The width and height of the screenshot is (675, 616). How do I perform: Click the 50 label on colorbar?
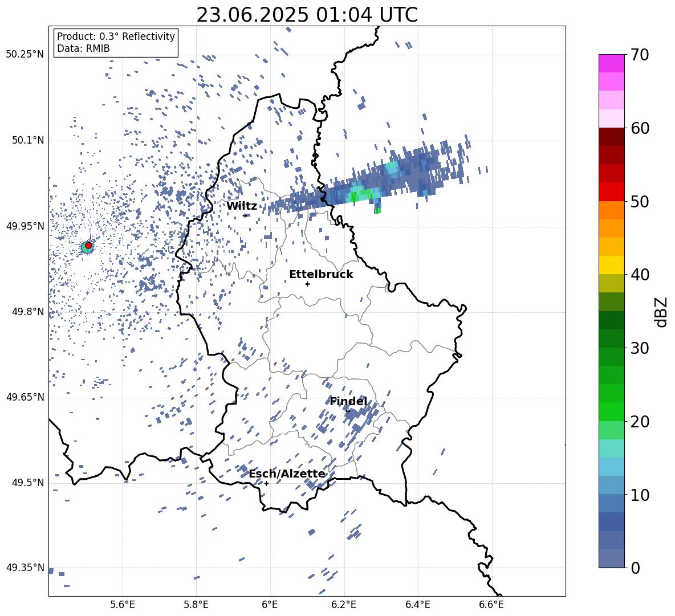tap(640, 202)
